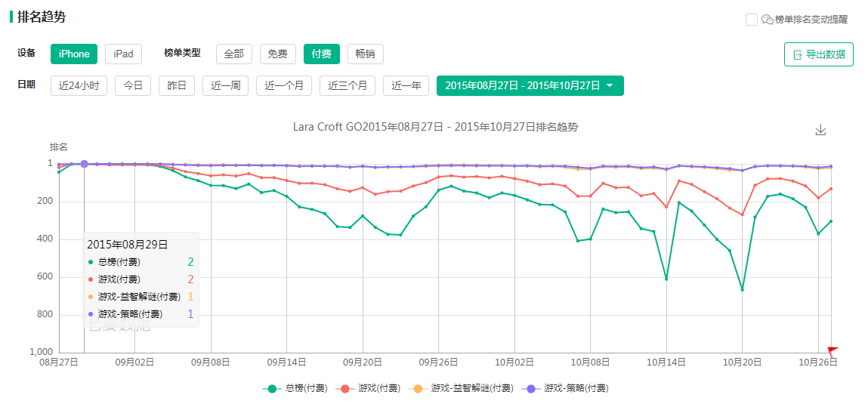The image size is (868, 404).
Task: Choose 免费 chart type
Action: tap(278, 54)
